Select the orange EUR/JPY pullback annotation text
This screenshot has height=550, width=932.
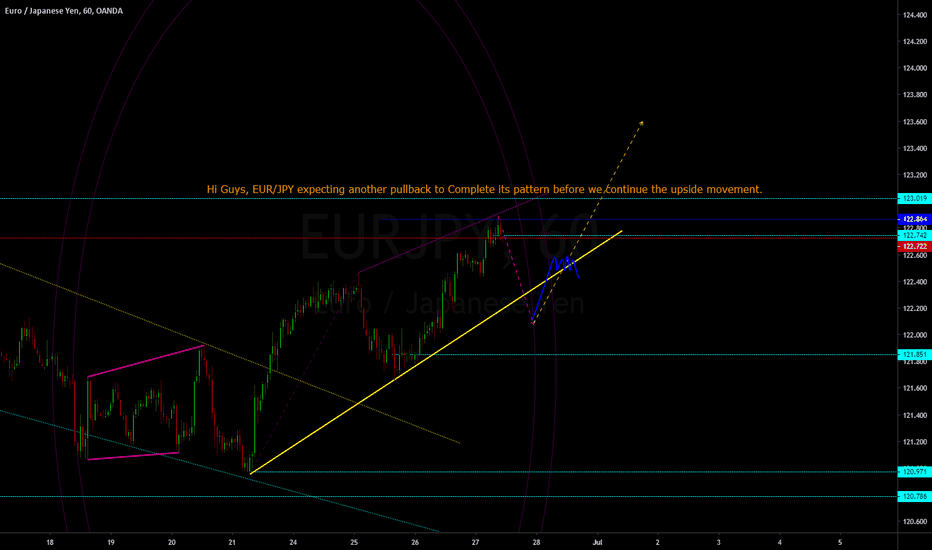coord(484,189)
